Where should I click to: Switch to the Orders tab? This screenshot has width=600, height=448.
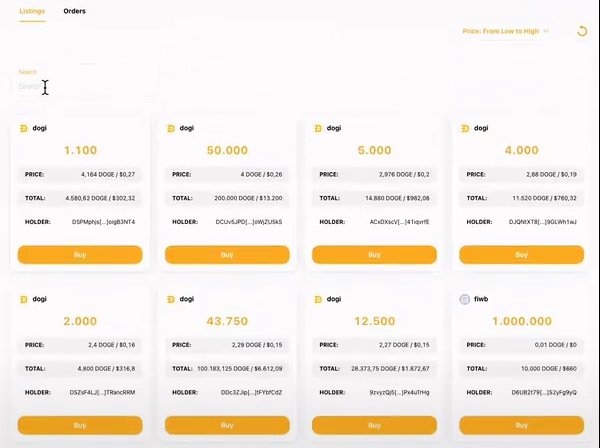[x=74, y=11]
